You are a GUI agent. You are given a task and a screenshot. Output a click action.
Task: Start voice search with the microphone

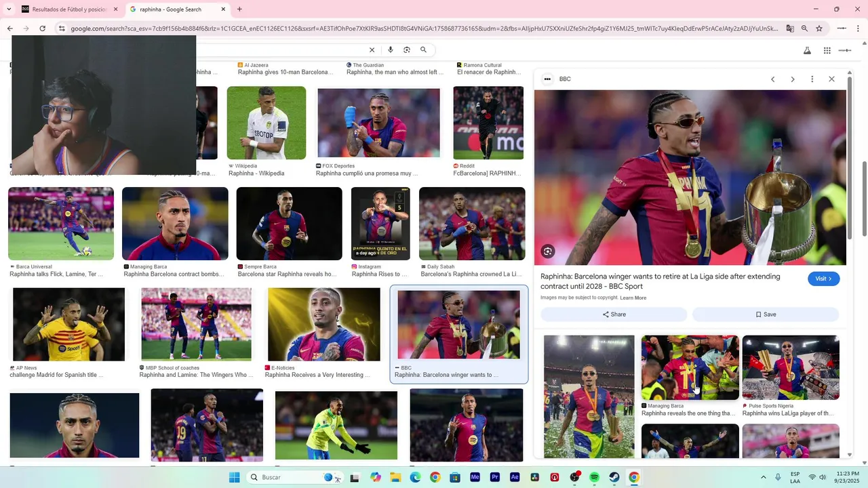pos(390,50)
